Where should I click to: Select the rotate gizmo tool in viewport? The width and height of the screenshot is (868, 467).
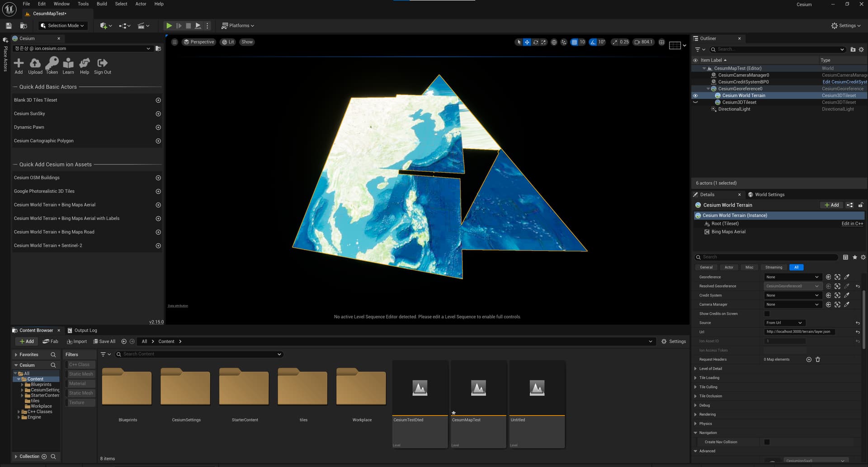536,42
